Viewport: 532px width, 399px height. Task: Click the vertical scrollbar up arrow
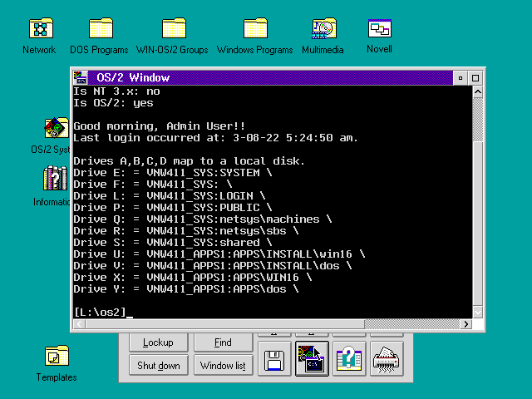(x=478, y=91)
